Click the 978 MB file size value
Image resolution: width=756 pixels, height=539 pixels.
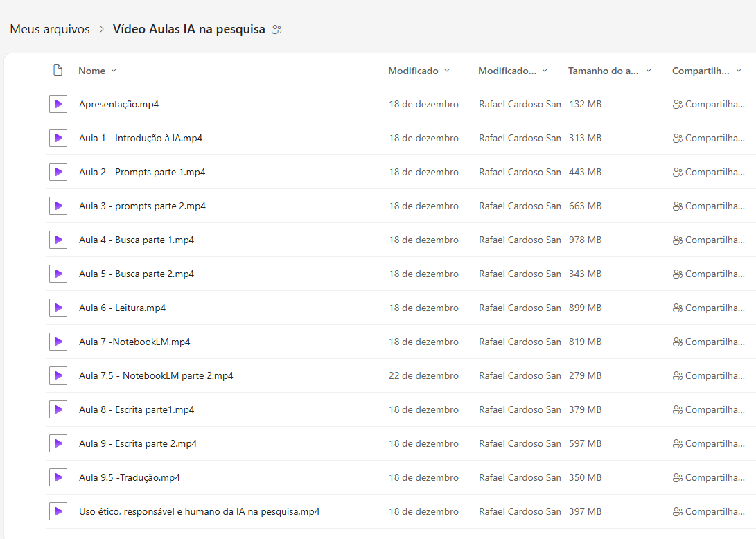[585, 240]
